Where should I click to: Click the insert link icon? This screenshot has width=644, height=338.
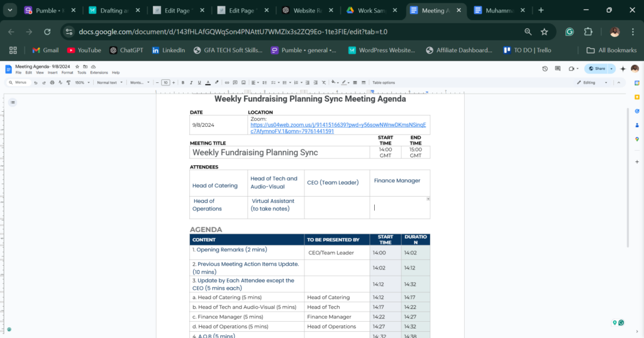227,82
